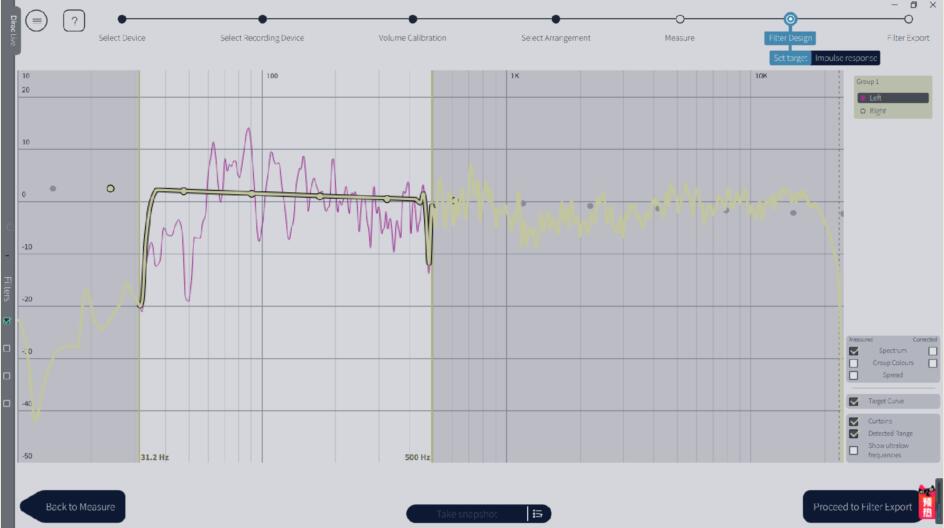Switch to the Impulse response tab
Viewport: 944px width, 528px height.
point(846,58)
